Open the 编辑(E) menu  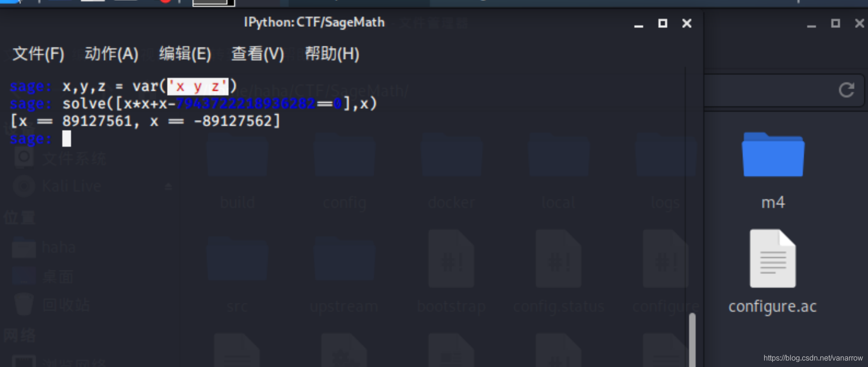coord(185,54)
